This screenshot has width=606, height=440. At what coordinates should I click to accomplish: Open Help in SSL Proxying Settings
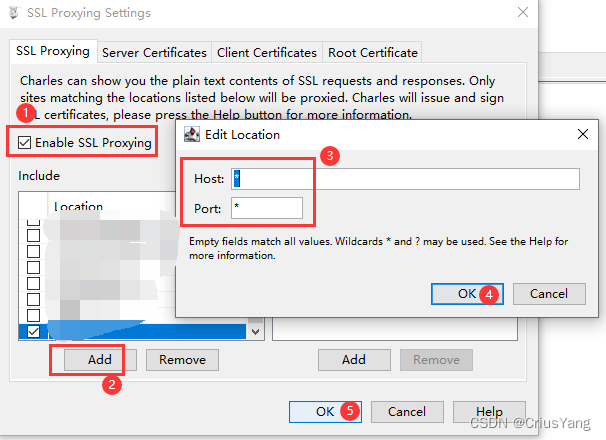(489, 412)
